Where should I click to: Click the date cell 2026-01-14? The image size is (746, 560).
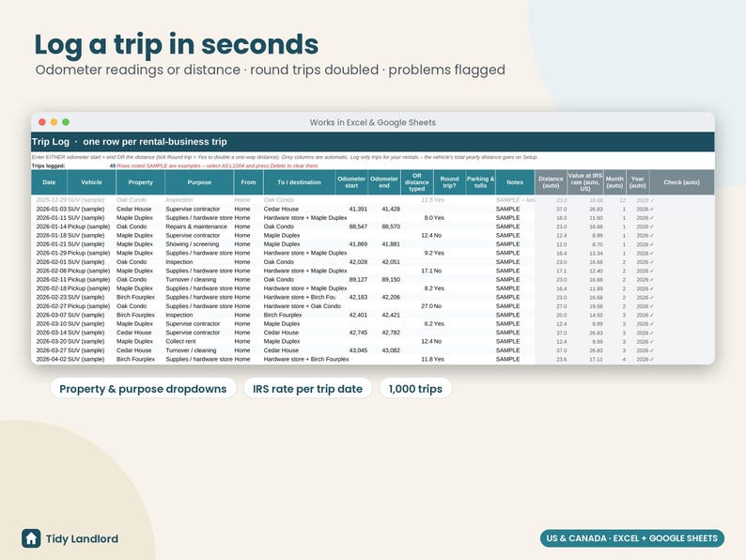52,226
